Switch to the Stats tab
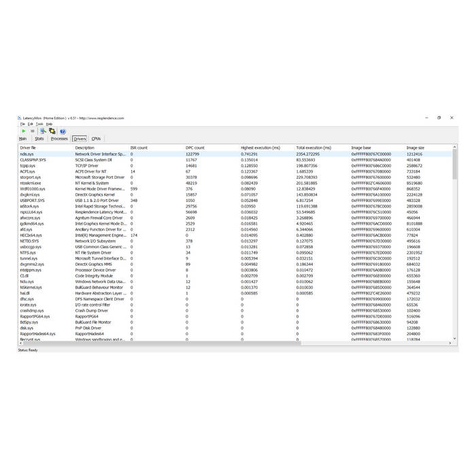Image resolution: width=476 pixels, height=476 pixels. [x=39, y=139]
